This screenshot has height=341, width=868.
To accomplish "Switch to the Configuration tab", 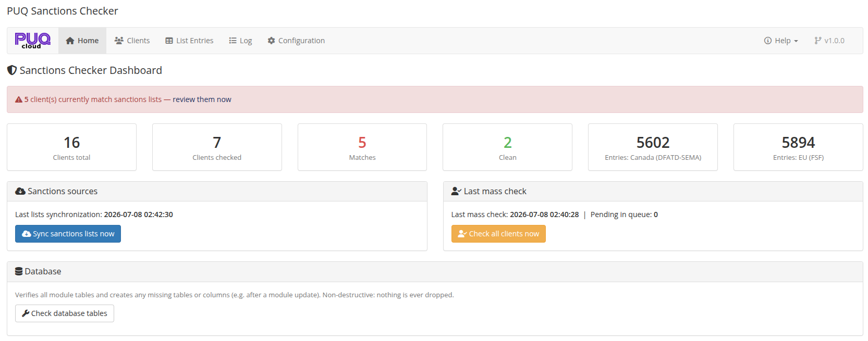I will coord(296,41).
